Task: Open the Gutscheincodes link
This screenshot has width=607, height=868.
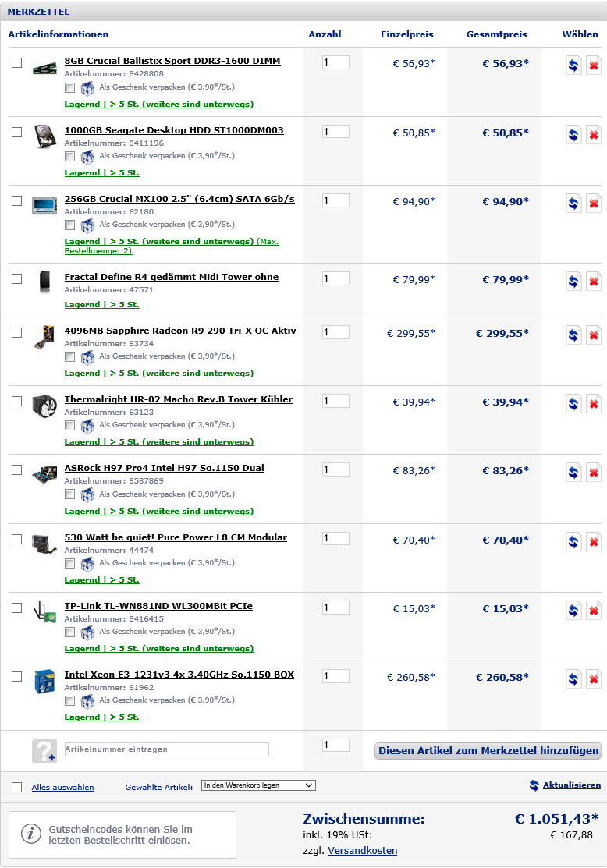Action: point(85,829)
